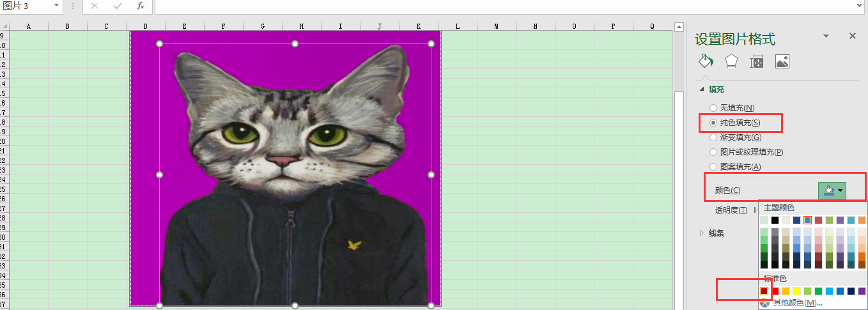Click the picture's right-middle resize handle
Image resolution: width=868 pixels, height=310 pixels.
pyautogui.click(x=431, y=174)
